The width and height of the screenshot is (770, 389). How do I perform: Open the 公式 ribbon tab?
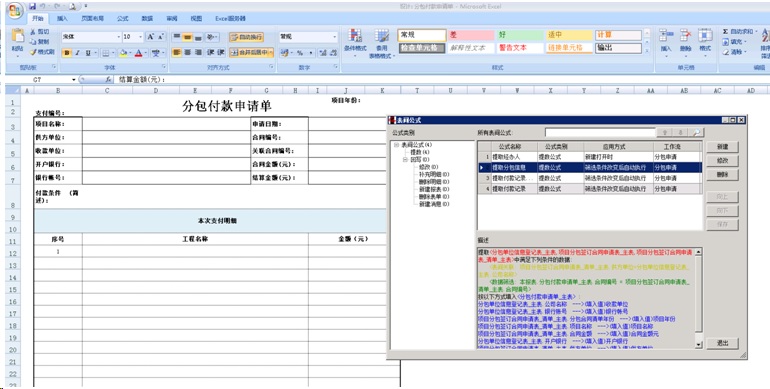coord(122,19)
